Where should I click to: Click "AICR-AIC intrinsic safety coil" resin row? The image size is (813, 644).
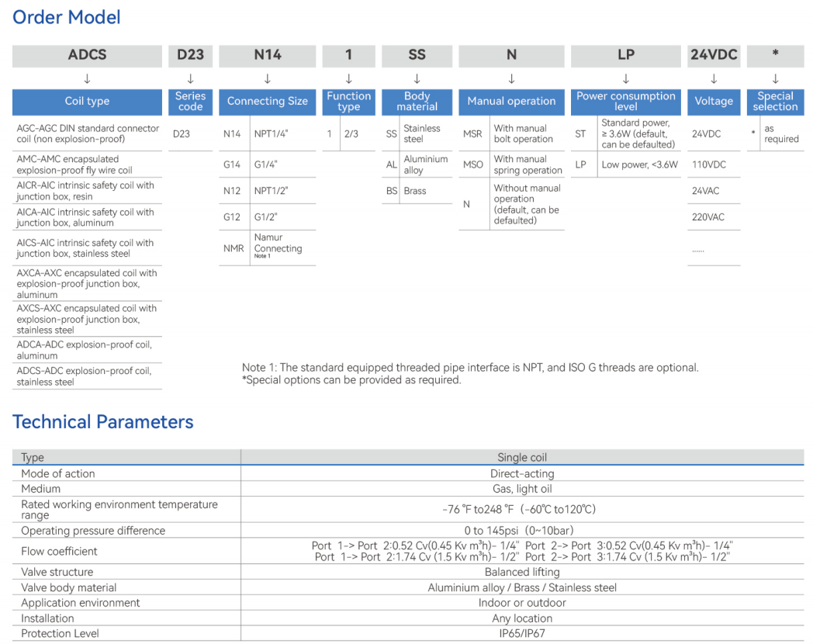tap(85, 191)
